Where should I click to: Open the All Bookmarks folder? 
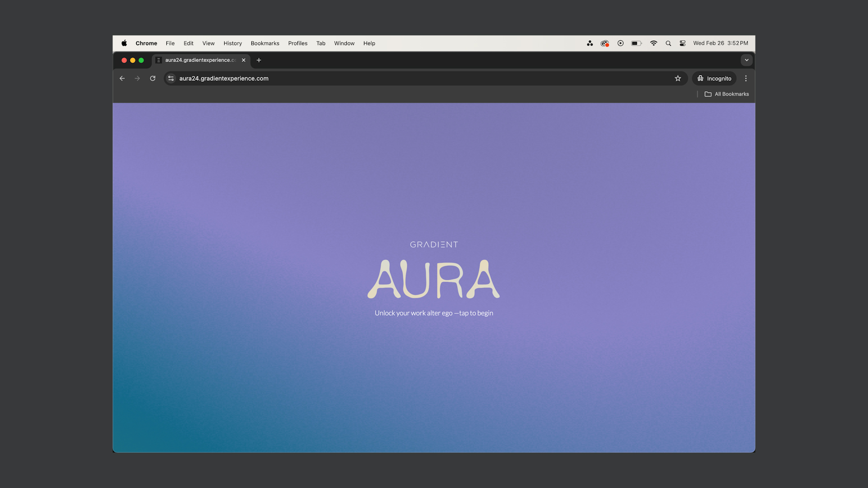click(727, 94)
